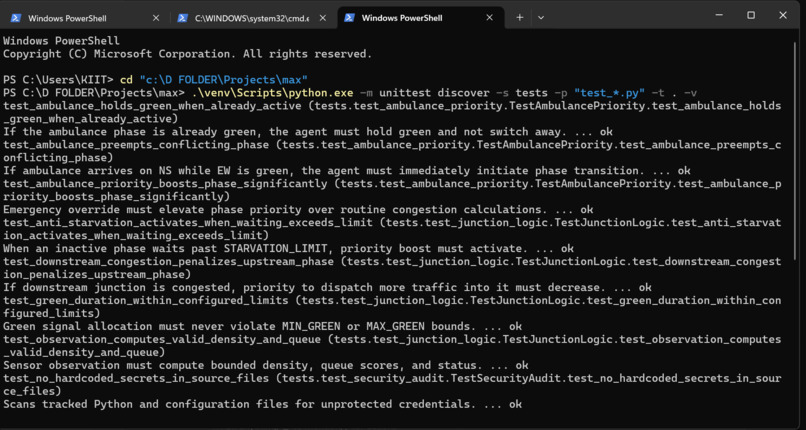Viewport: 806px width, 430px height.
Task: Minimize the terminal window
Action: tap(719, 15)
